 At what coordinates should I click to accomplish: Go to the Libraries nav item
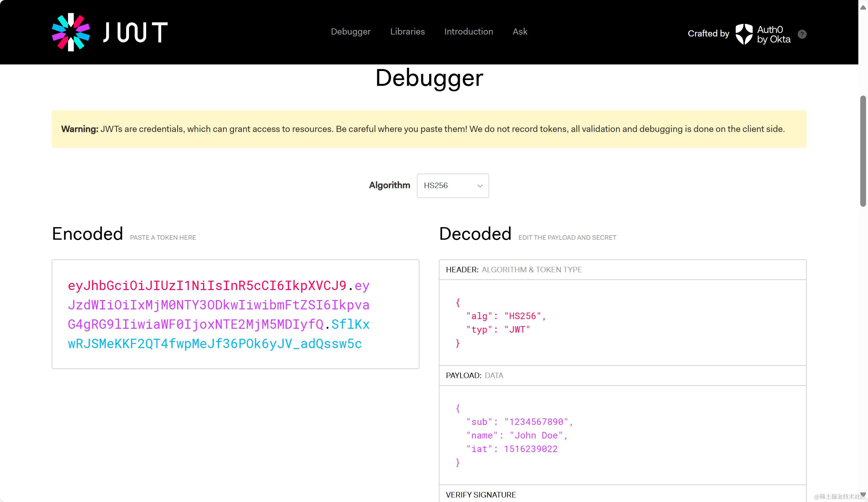[x=407, y=31]
